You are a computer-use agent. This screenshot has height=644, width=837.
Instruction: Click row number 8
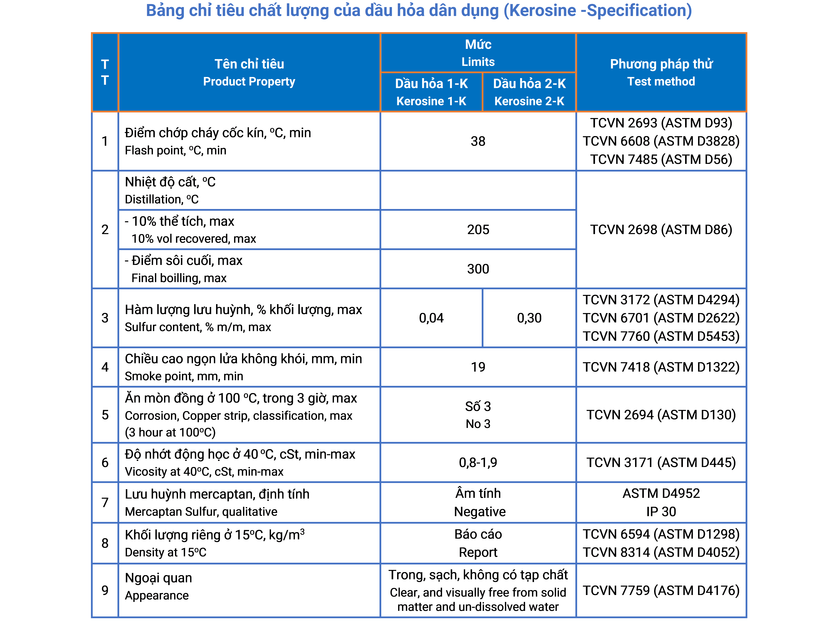105,543
